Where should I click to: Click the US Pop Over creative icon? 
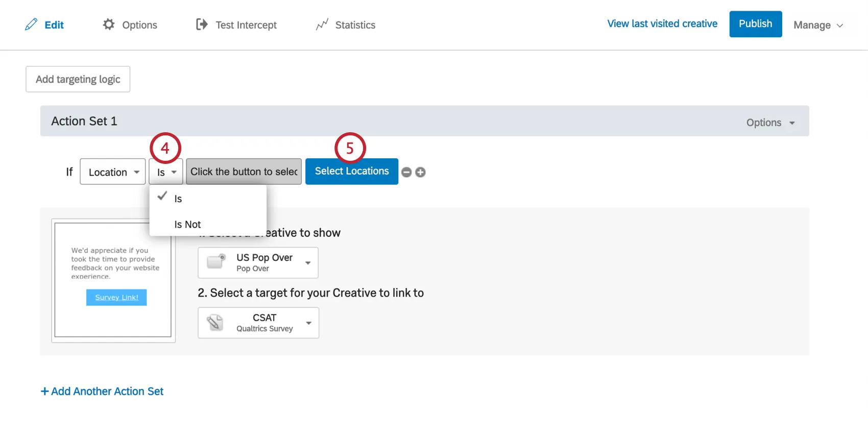coord(216,261)
